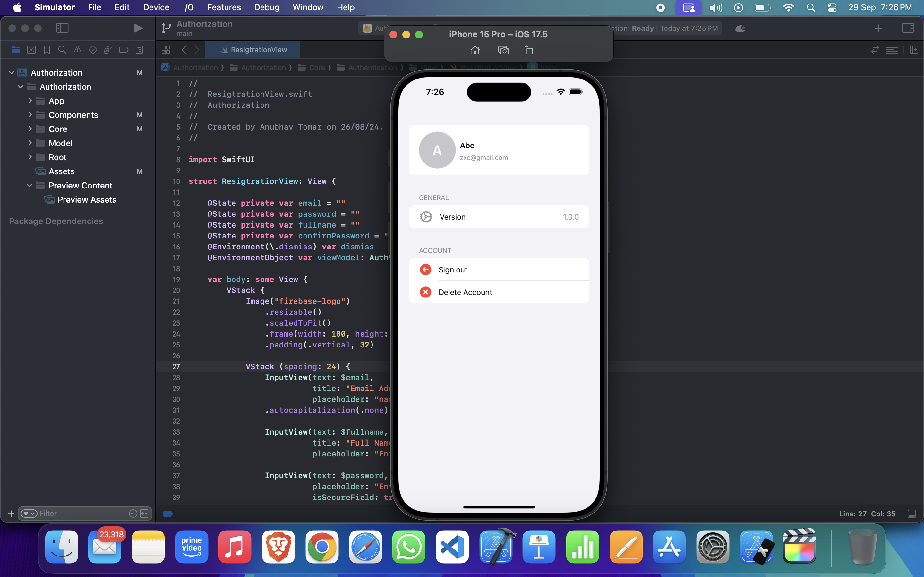The image size is (924, 577).
Task: Tap Sign out in the simulator
Action: coord(453,270)
